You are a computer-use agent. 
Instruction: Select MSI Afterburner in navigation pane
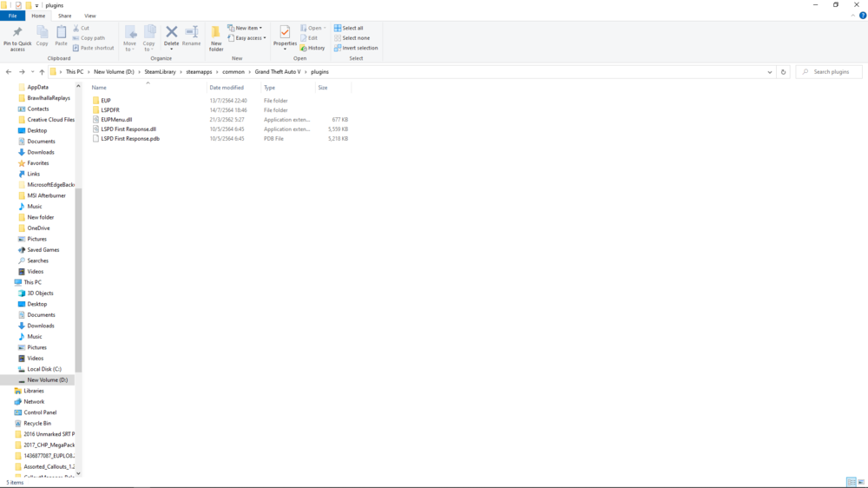(46, 195)
